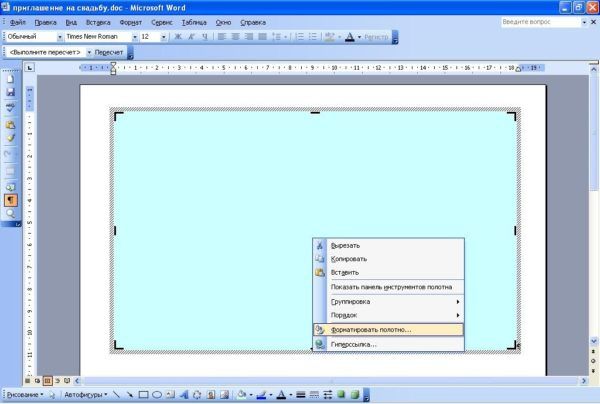Select the Oval drawing tool
600x404 pixels.
pyautogui.click(x=157, y=395)
